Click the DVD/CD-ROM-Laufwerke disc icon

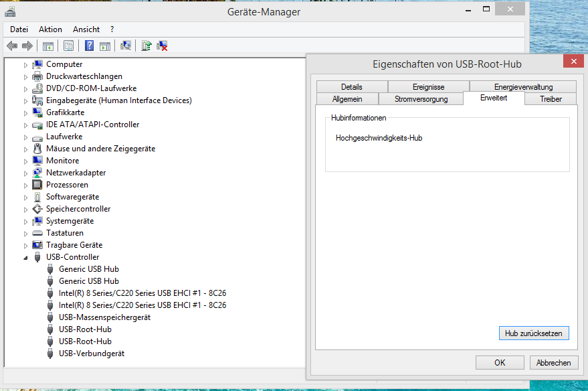click(37, 88)
